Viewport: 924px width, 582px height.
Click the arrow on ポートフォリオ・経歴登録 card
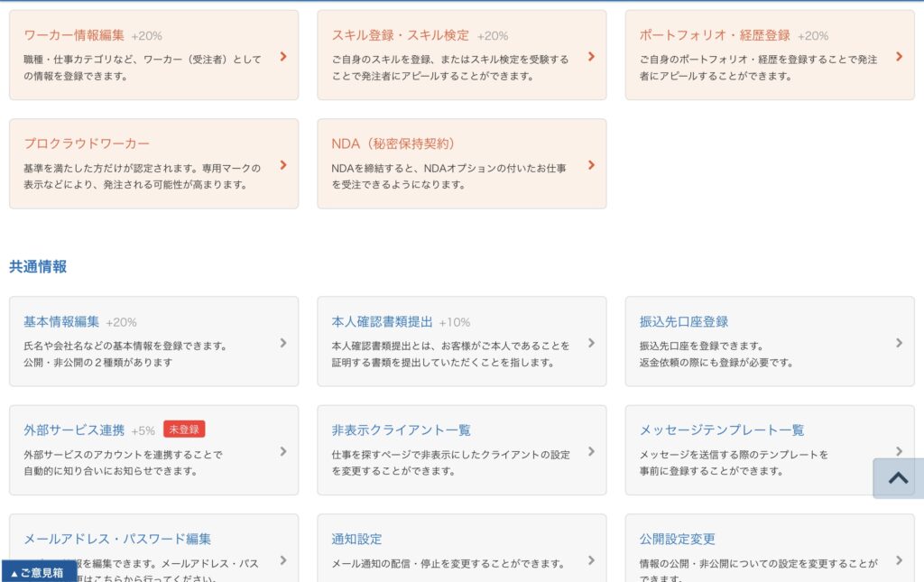tap(899, 56)
